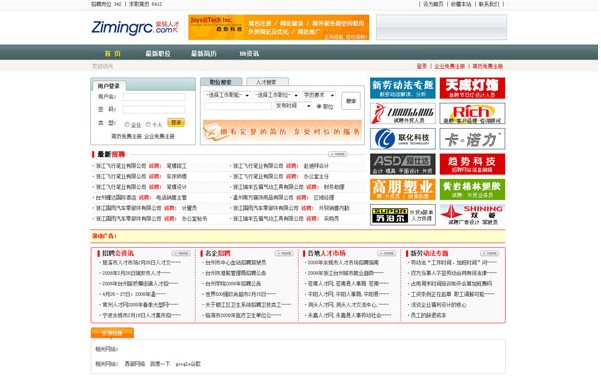The width and height of the screenshot is (601, 380).
Task: Select the 个人 account type radio
Action: click(148, 125)
